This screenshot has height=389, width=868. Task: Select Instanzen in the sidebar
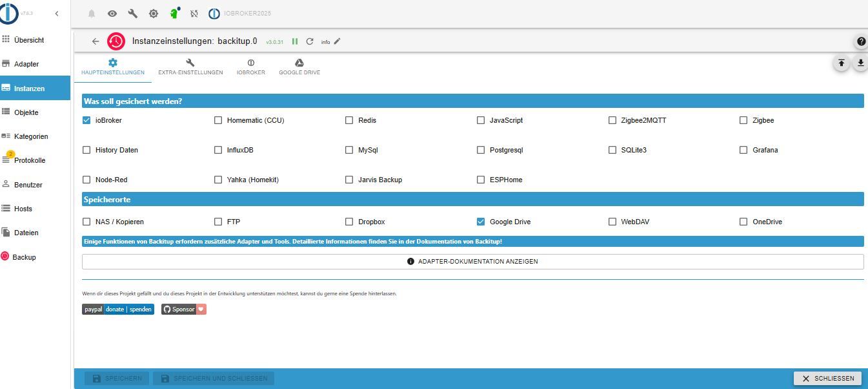pos(35,89)
